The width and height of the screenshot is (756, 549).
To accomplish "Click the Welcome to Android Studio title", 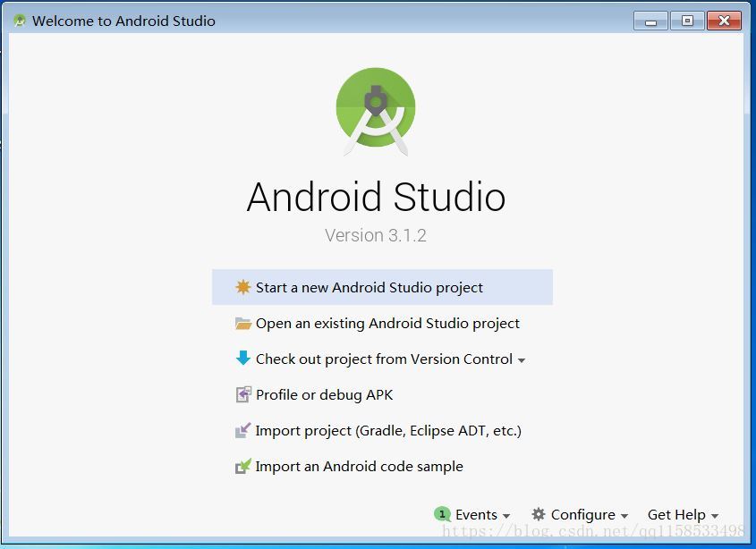I will click(x=123, y=21).
